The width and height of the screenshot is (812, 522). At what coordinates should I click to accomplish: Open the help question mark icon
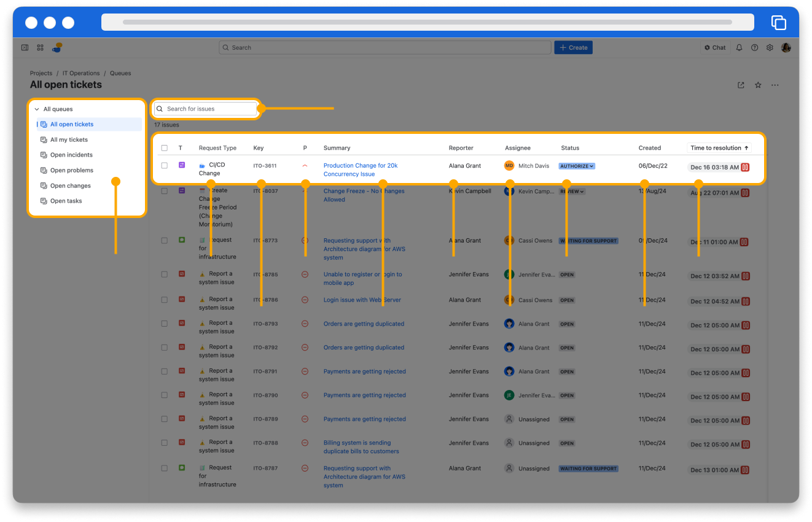[755, 47]
